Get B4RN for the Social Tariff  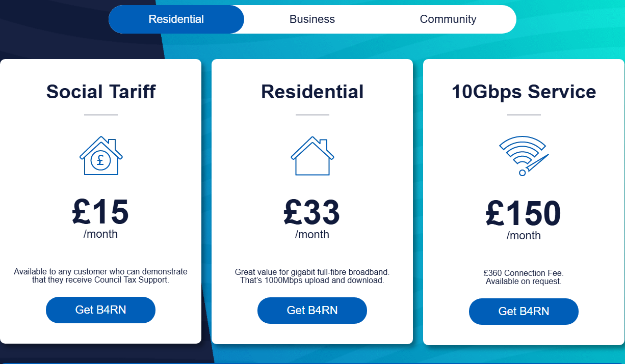pos(100,310)
